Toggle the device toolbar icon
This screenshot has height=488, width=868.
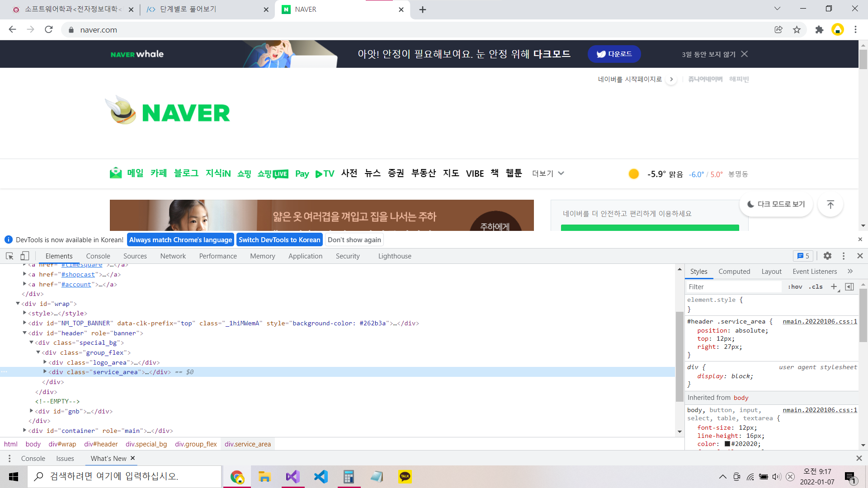25,256
